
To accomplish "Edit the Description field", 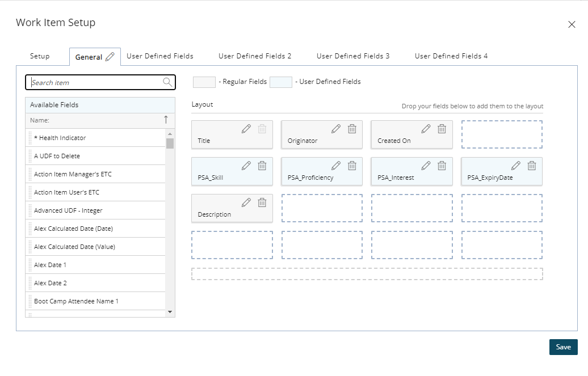I will coord(246,202).
